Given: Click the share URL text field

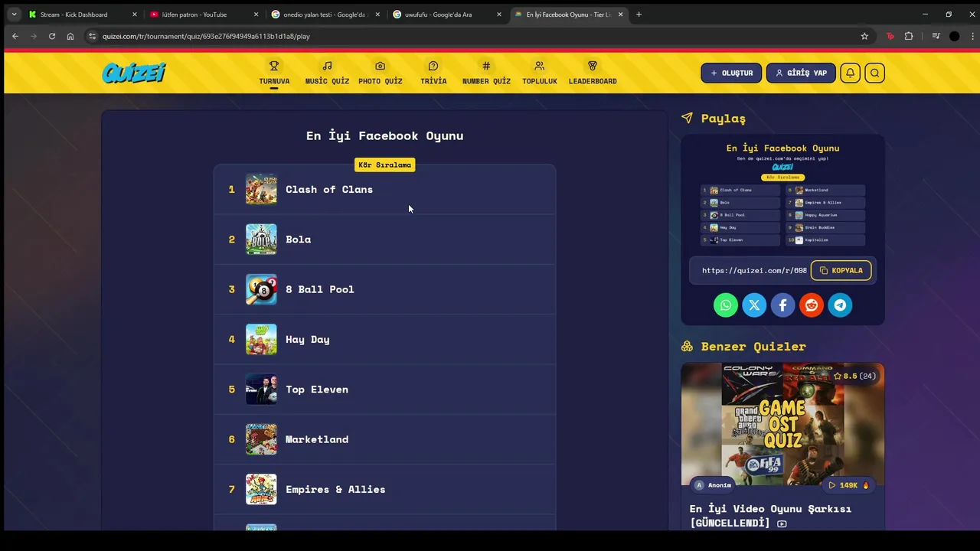Looking at the screenshot, I should [754, 270].
